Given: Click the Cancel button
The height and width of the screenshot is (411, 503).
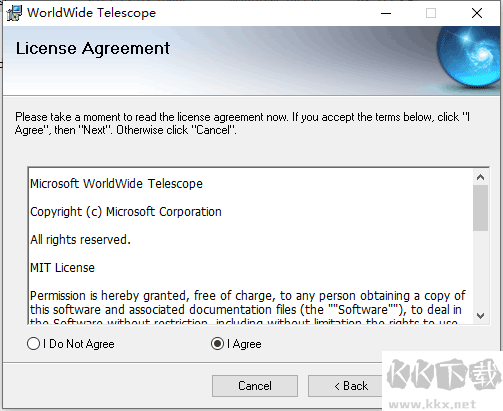Looking at the screenshot, I should tap(255, 386).
